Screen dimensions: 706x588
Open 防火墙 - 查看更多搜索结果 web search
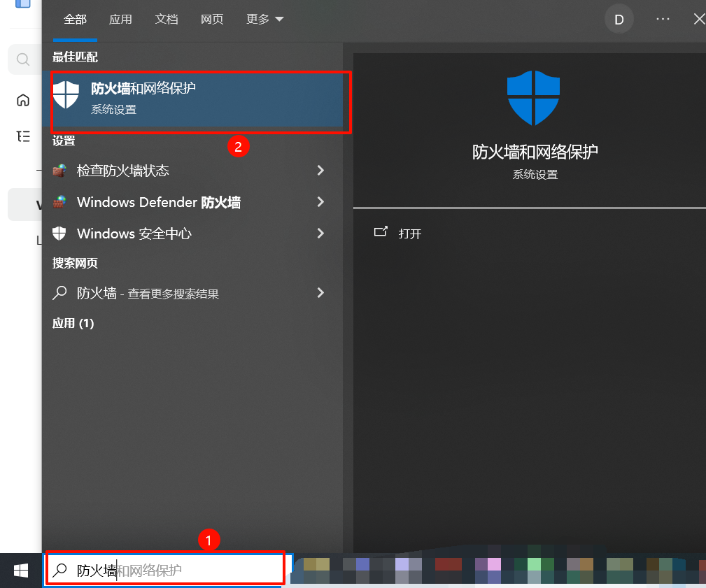pos(192,294)
